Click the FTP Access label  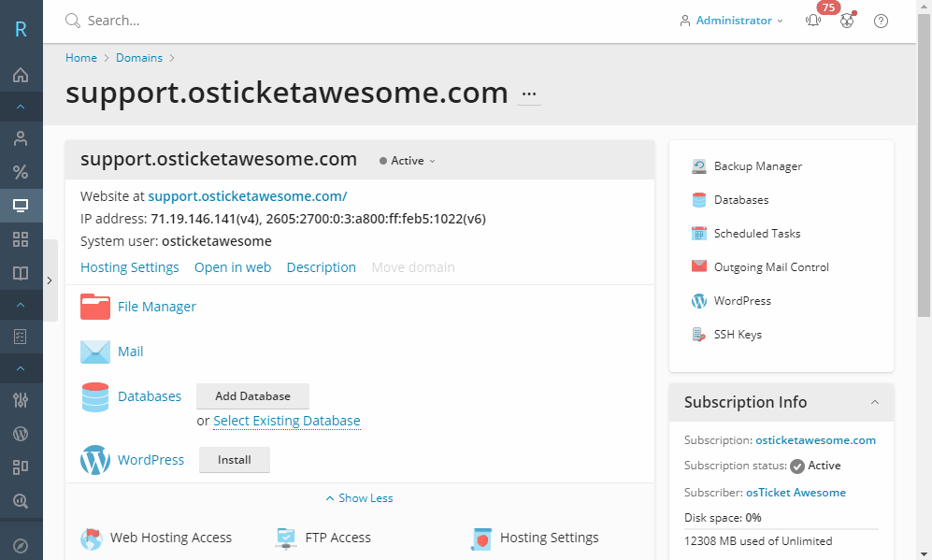(338, 538)
